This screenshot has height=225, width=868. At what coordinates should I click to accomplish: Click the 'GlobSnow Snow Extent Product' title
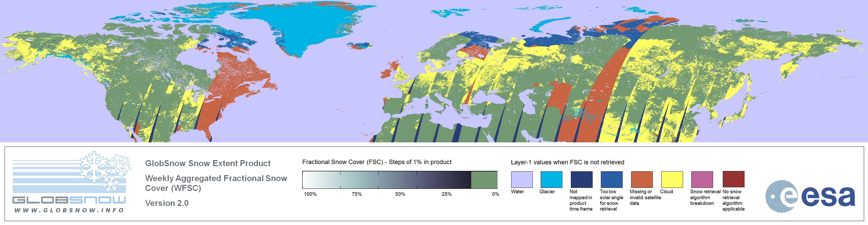click(208, 163)
